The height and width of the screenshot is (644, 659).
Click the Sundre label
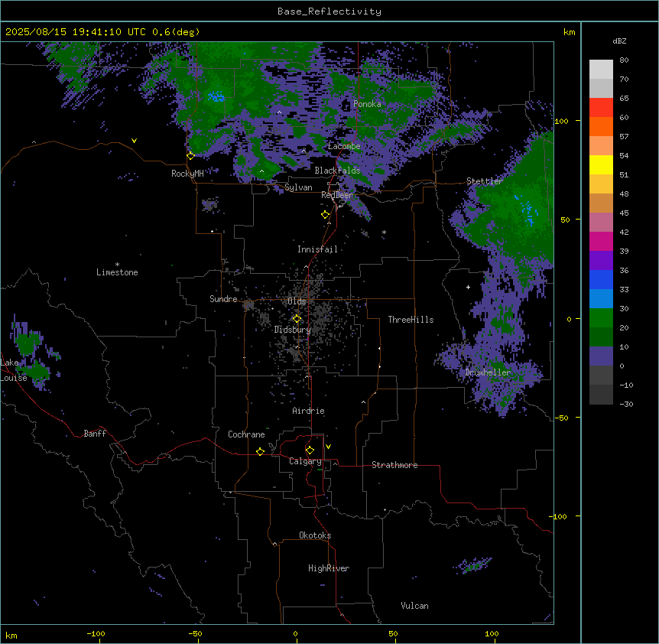pos(223,299)
